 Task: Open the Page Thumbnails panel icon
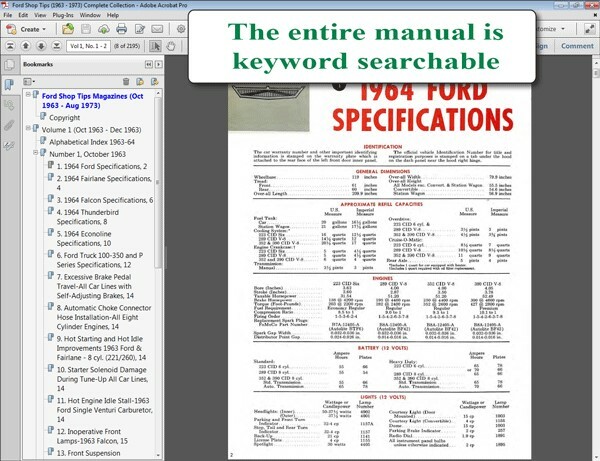coord(9,65)
